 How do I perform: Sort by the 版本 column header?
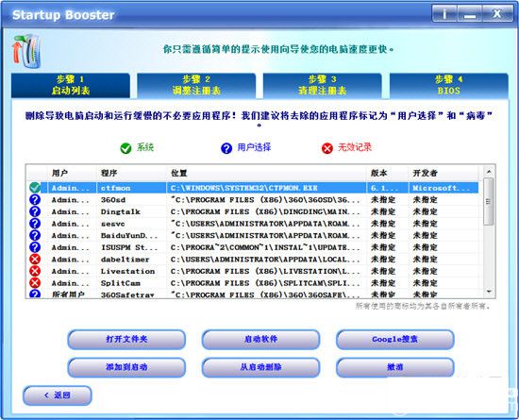[x=388, y=173]
